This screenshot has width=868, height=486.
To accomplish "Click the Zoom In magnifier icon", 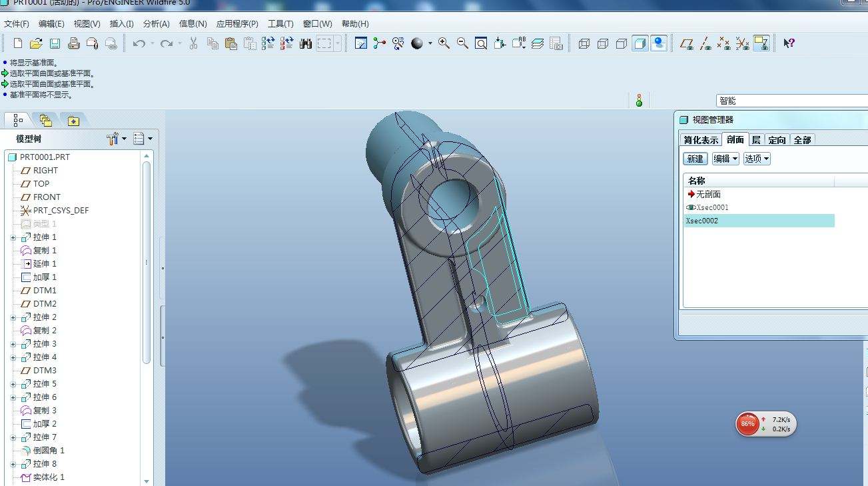I will tap(444, 44).
